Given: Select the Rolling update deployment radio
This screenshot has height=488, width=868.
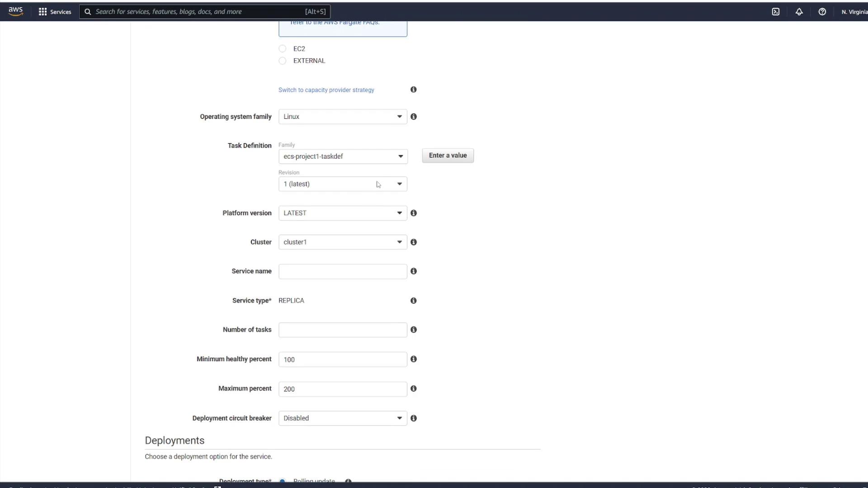Looking at the screenshot, I should [x=283, y=480].
